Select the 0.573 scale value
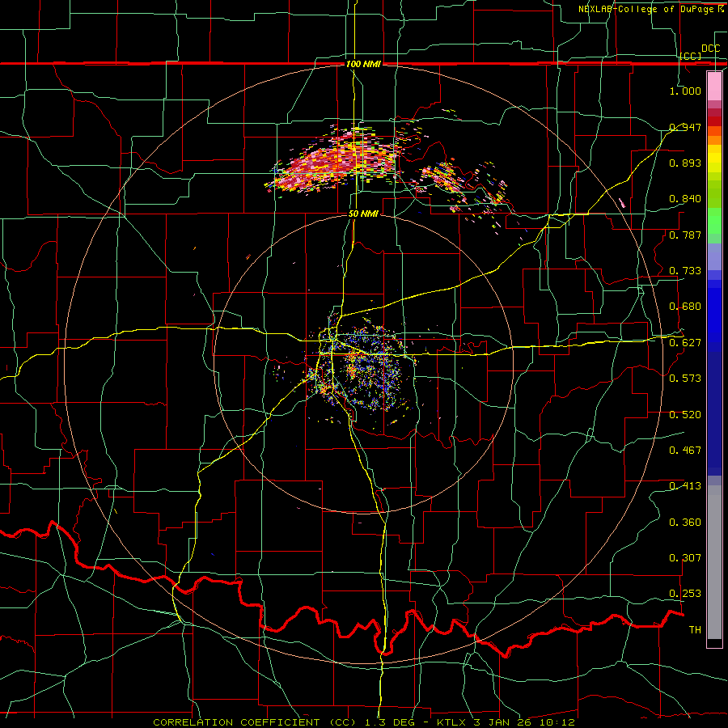 (x=685, y=379)
